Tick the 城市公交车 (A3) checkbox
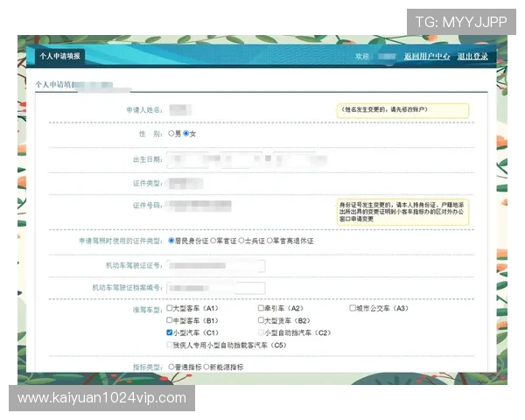Viewport: 525px width, 420px height. (x=353, y=308)
